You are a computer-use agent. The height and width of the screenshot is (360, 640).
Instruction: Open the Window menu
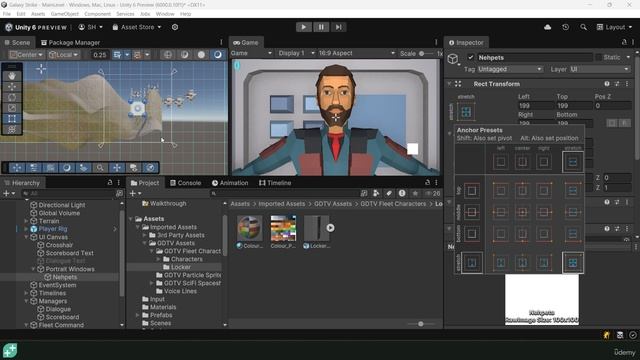165,14
